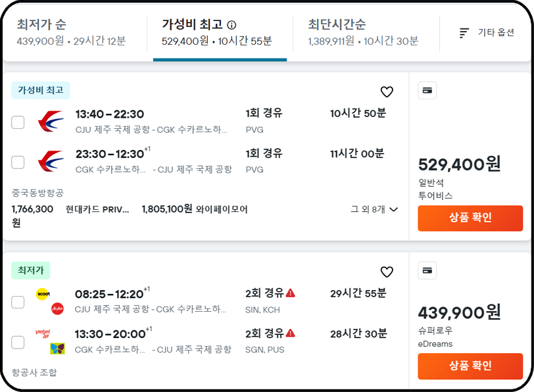Select the 13:30–20:00 Vietjet return checkbox
Screen dimensions: 534x392
(x=18, y=342)
